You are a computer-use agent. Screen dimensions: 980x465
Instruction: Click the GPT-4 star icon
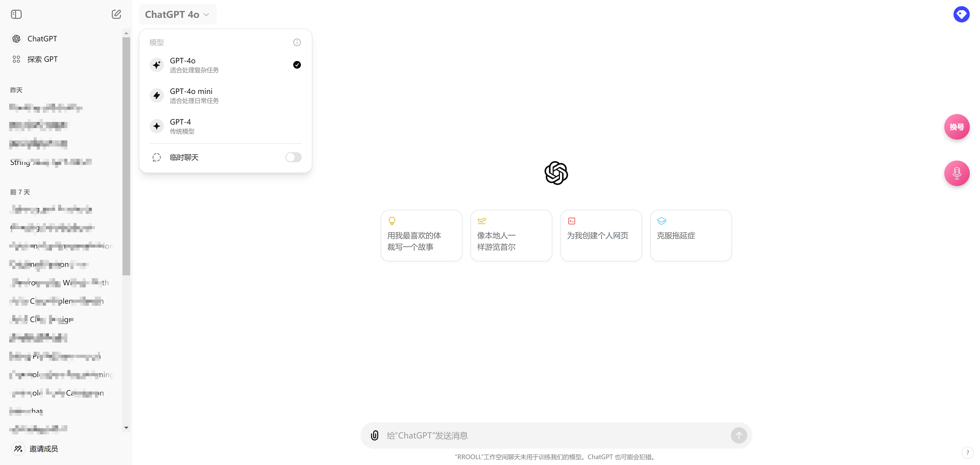point(157,126)
